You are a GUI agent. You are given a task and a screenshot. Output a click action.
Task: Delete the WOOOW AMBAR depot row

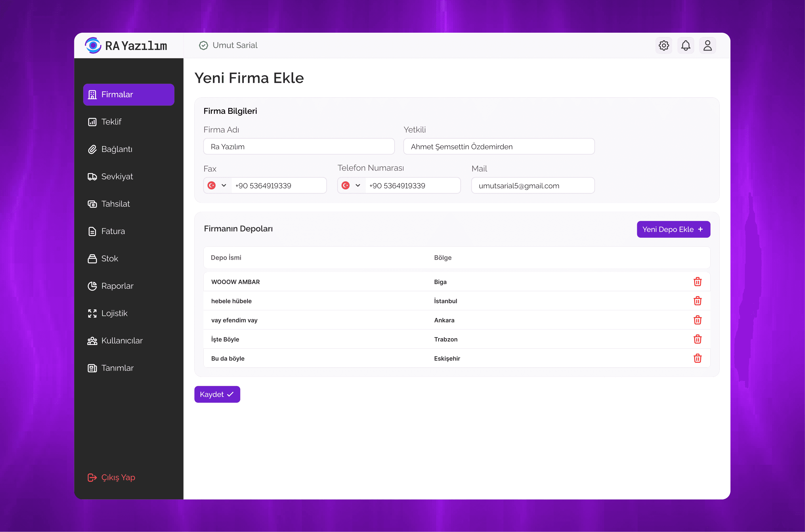coord(697,282)
